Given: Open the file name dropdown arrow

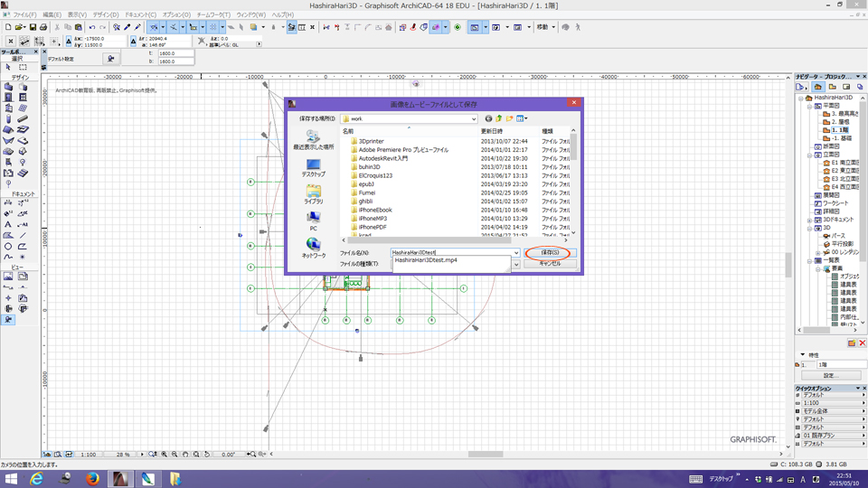Looking at the screenshot, I should click(x=516, y=253).
